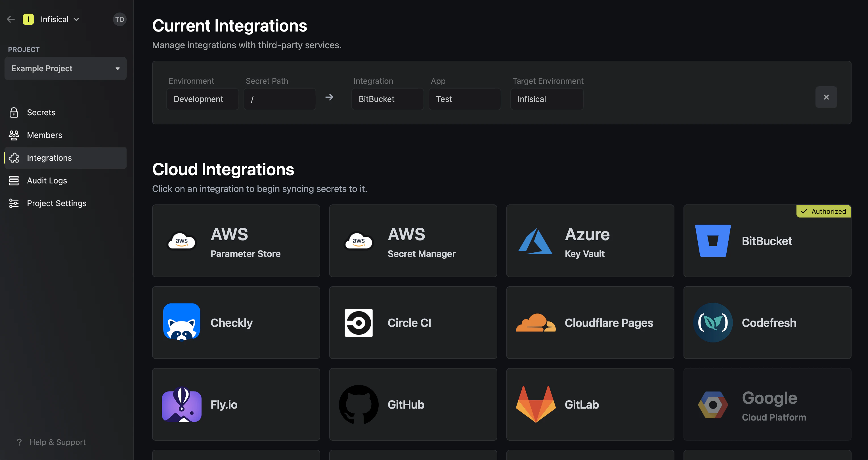
Task: Select the Codefresh integration
Action: 767,323
